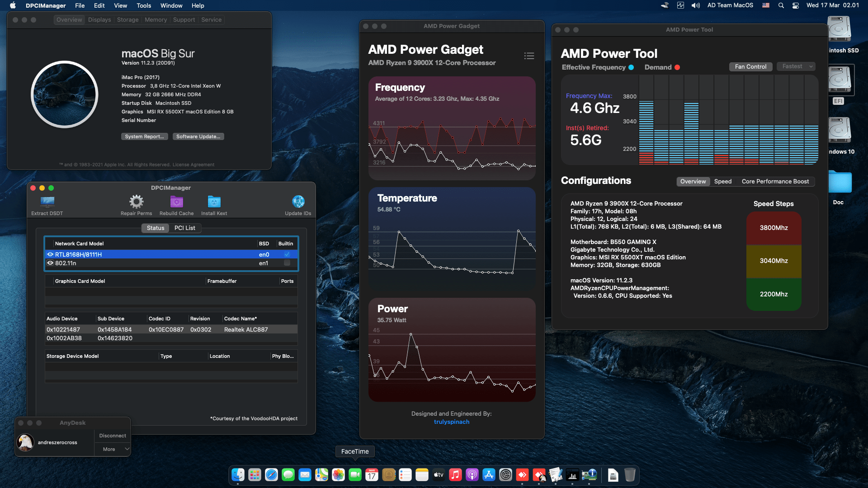Open Launchpad from the dock

(x=255, y=475)
